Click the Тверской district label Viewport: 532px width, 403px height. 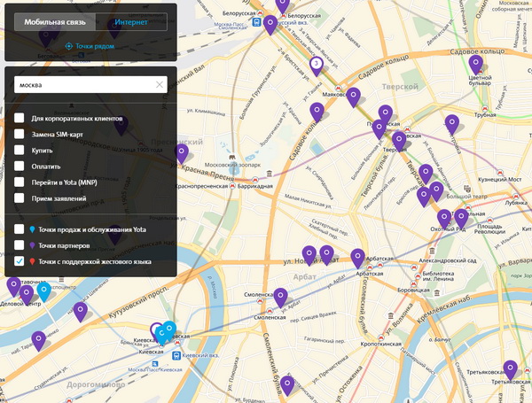tap(400, 87)
